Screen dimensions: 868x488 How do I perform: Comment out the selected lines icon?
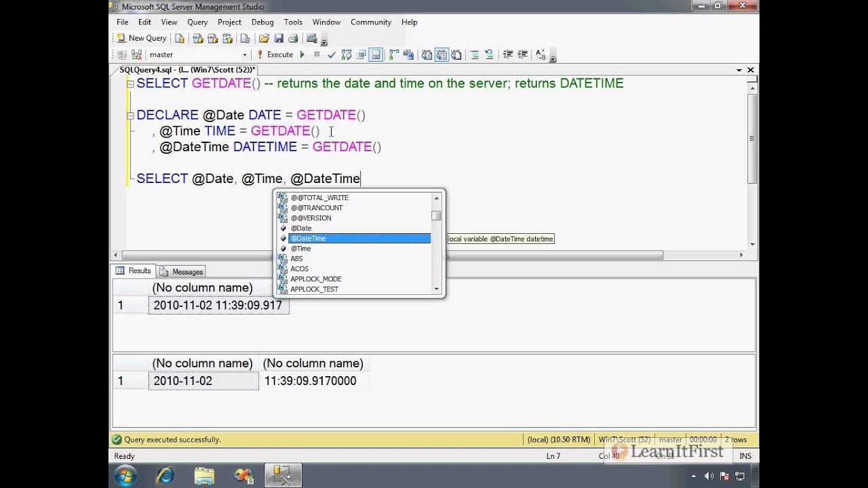coord(475,54)
